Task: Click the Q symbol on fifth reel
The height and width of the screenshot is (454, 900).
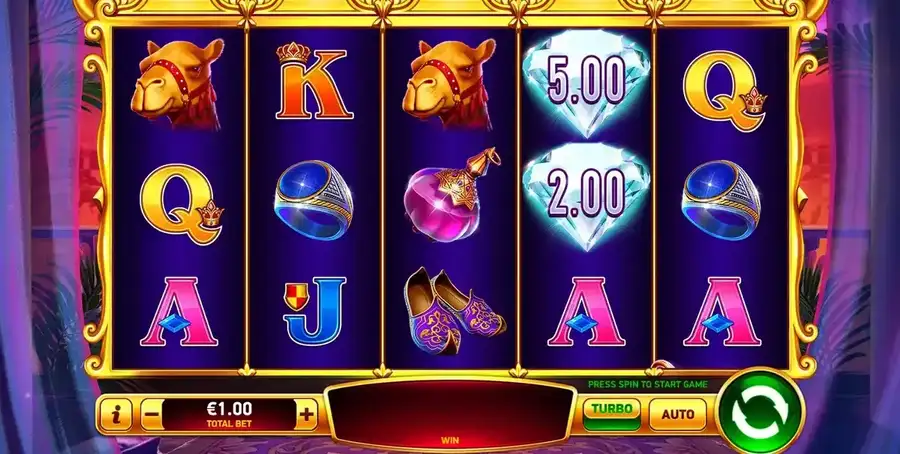Action: [725, 91]
